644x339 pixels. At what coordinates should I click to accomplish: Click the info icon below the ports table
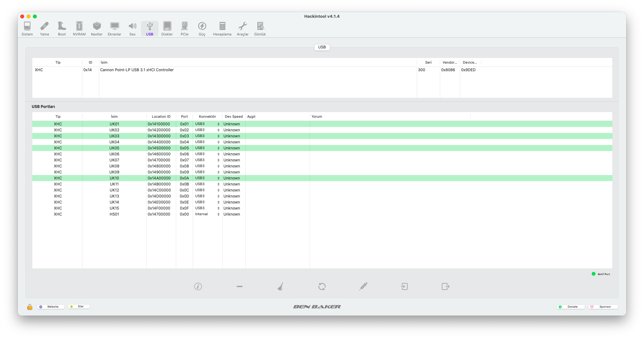click(x=198, y=286)
